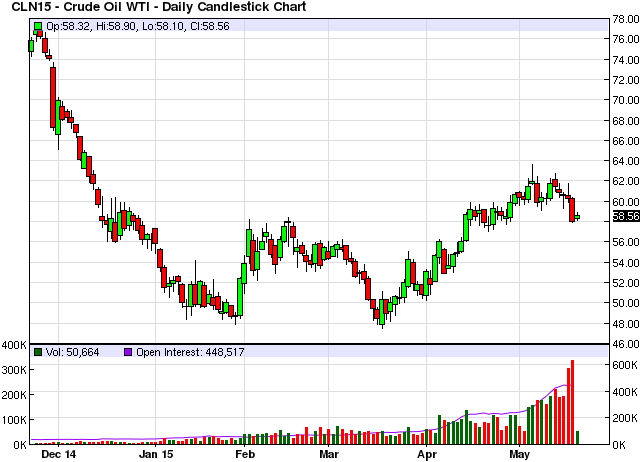
Task: Click the 'Mar' date axis label
Action: 329,454
